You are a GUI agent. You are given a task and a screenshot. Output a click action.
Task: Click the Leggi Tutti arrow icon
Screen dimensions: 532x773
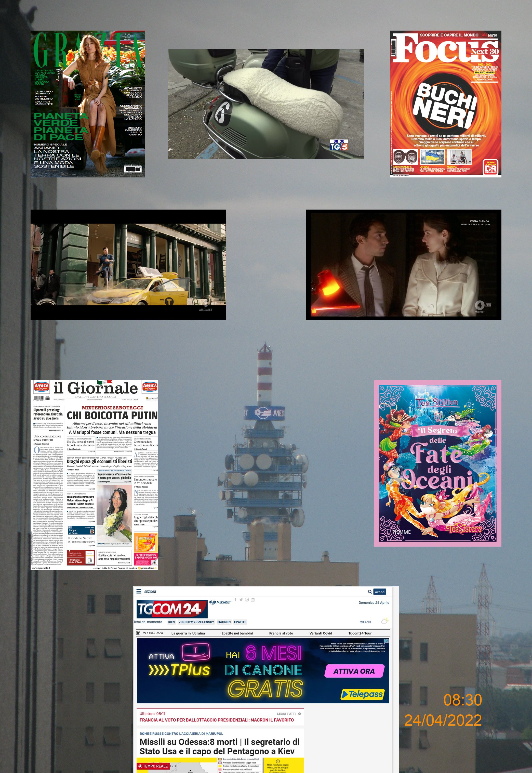tap(299, 714)
